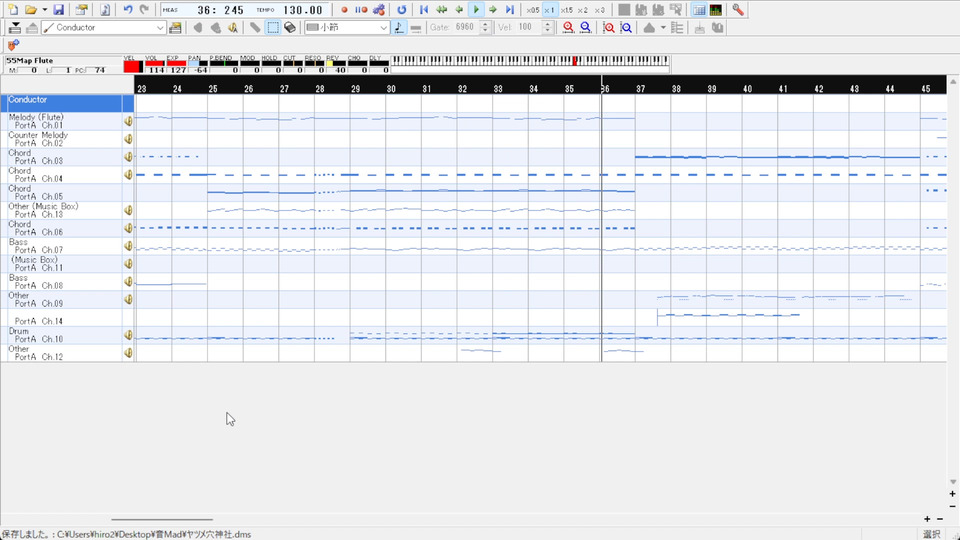
Task: Toggle the quantize note icon
Action: click(399, 28)
